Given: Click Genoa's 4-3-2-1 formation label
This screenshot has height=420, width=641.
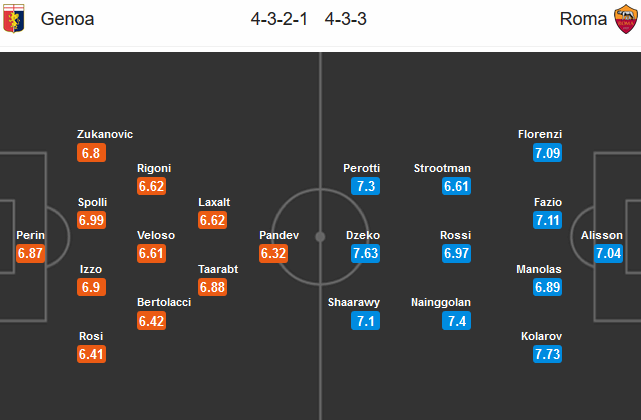Looking at the screenshot, I should click(x=283, y=19).
